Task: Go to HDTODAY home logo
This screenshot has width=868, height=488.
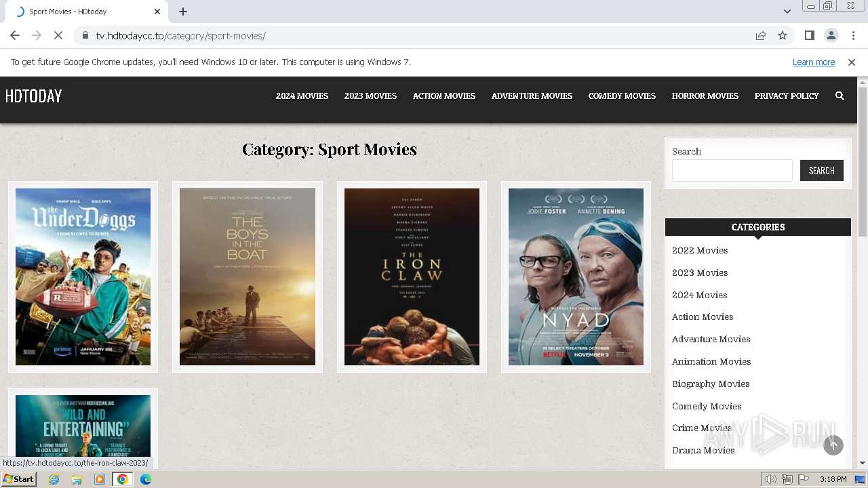Action: click(x=33, y=96)
